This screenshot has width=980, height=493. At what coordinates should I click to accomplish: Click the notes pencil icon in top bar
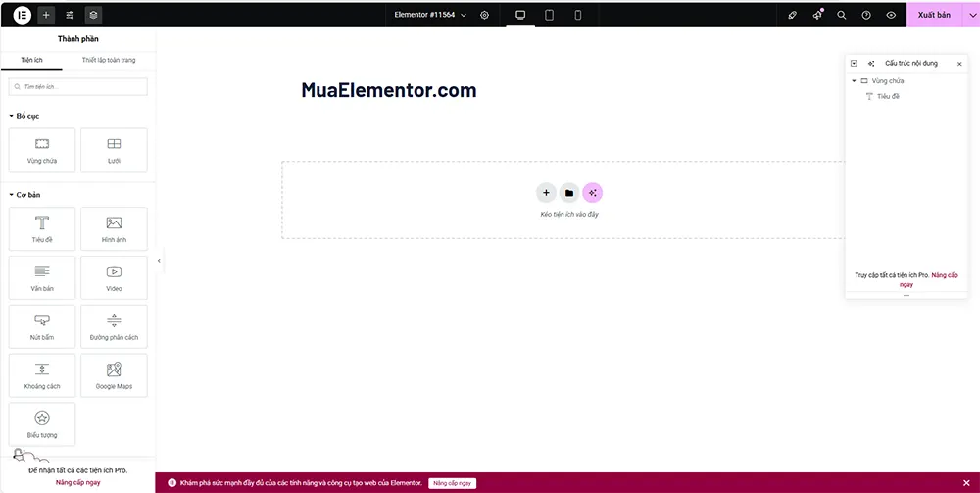coord(793,15)
